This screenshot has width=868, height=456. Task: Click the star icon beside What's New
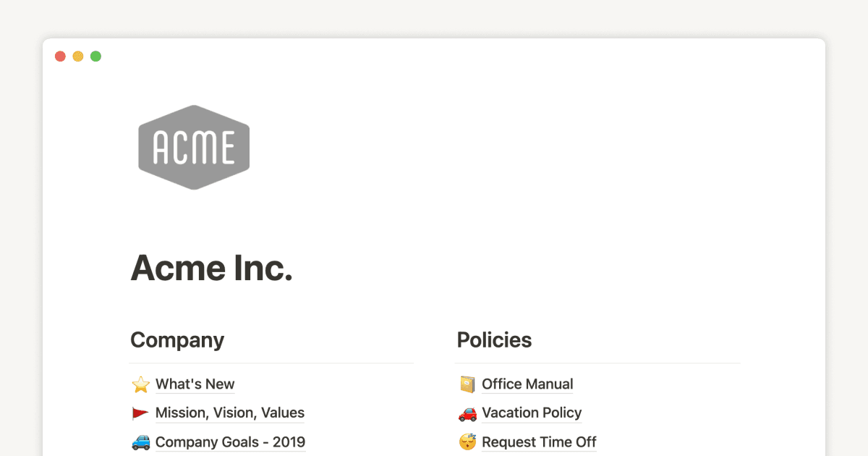point(140,384)
